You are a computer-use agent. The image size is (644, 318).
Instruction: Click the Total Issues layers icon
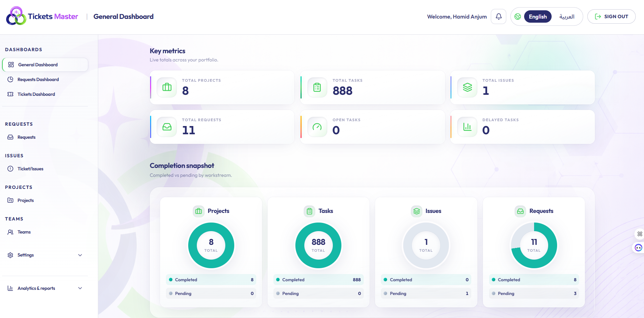click(x=467, y=88)
